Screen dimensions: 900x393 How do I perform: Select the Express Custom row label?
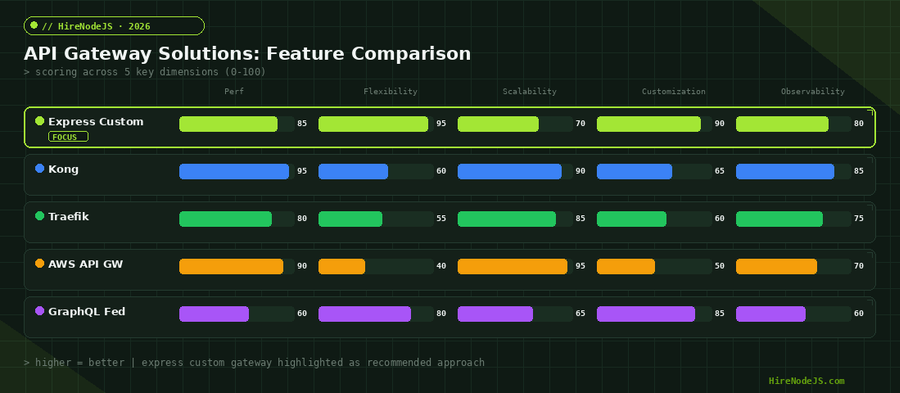click(96, 122)
